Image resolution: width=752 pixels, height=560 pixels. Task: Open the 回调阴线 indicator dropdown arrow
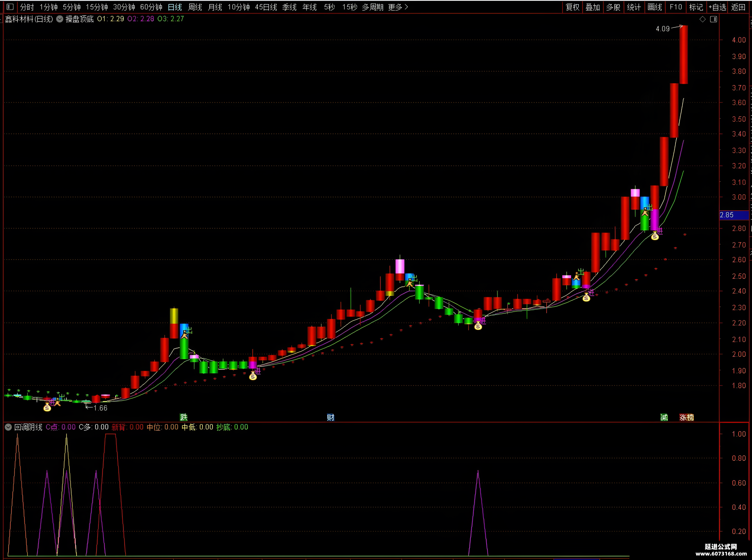pyautogui.click(x=9, y=427)
